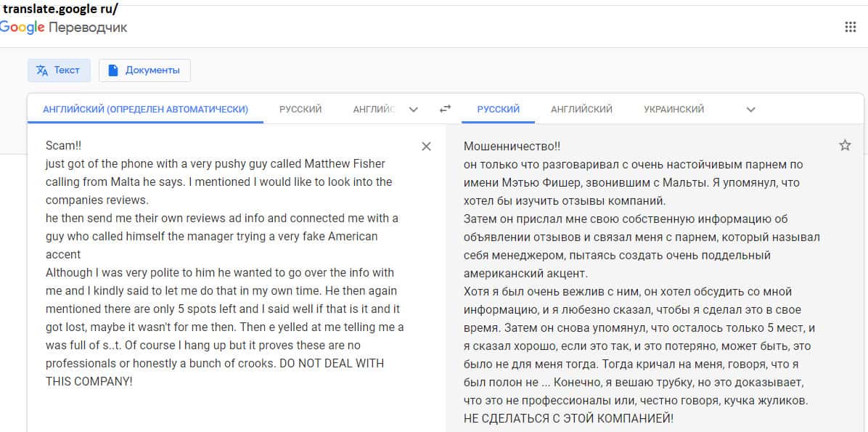This screenshot has width=868, height=432.
Task: Click the Переводчик title text
Action: tap(88, 28)
